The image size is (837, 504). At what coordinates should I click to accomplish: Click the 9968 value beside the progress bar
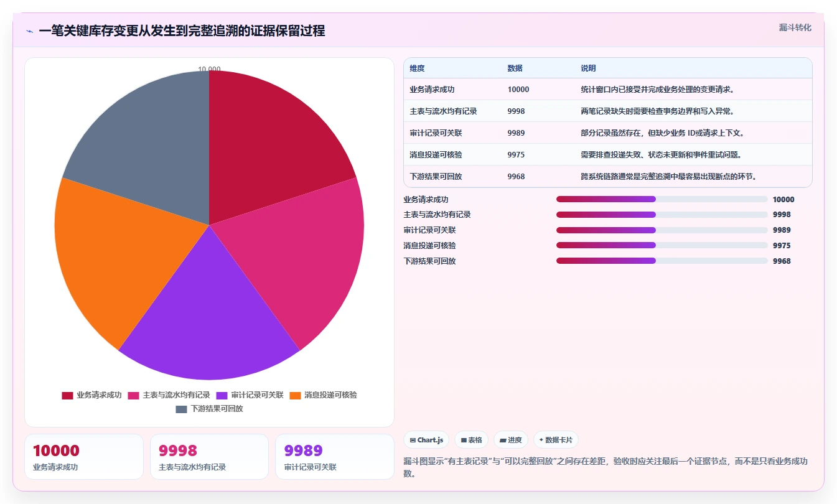[x=782, y=261]
